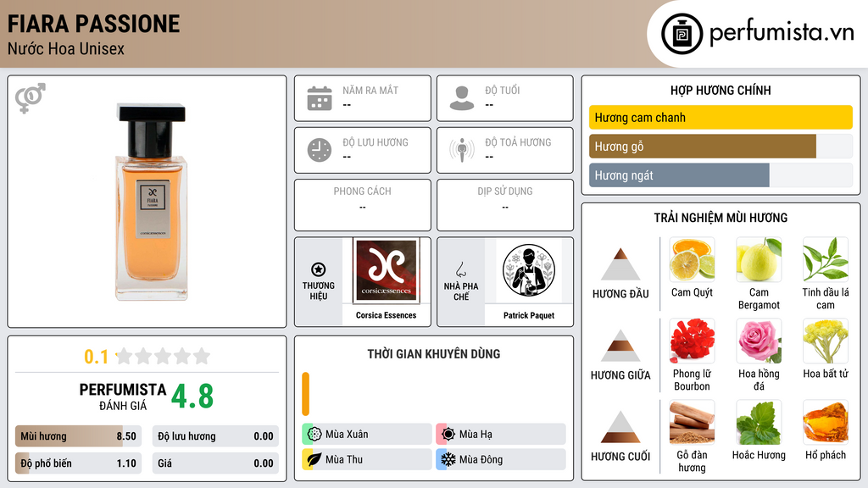Click the Corsica Essences brand logo
Image resolution: width=868 pixels, height=488 pixels.
387,270
